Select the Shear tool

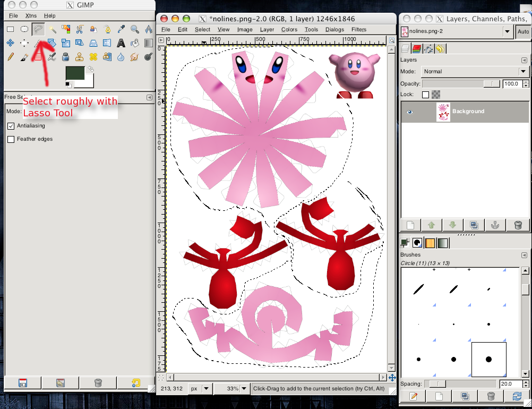(80, 43)
